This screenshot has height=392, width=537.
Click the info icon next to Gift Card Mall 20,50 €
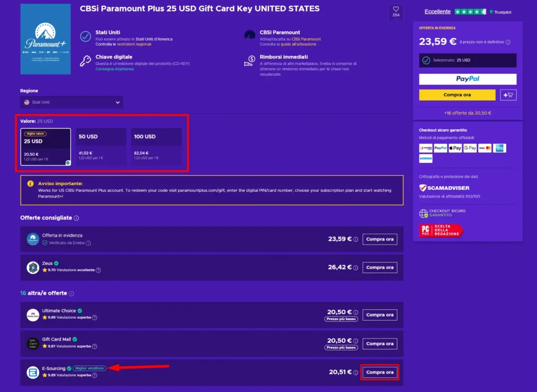[x=356, y=341]
